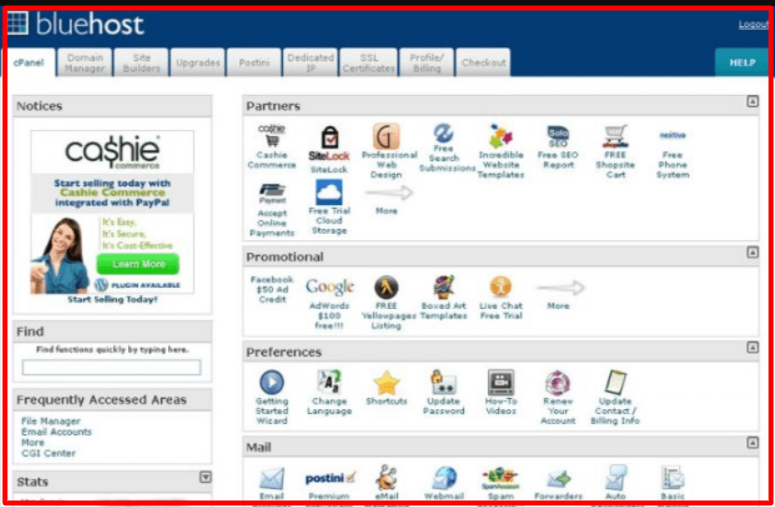Click Google AdWords $100 free offer
The height and width of the screenshot is (507, 775).
330,288
